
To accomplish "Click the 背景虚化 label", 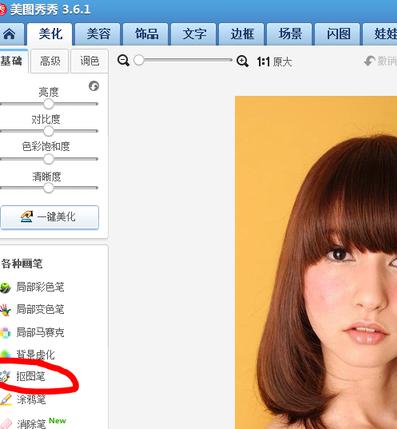I will pos(35,354).
